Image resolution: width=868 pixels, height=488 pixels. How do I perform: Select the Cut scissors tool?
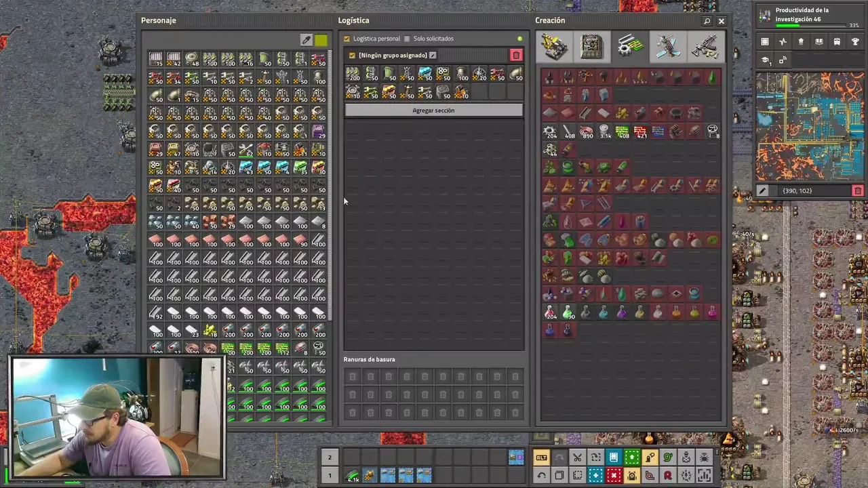pyautogui.click(x=577, y=457)
